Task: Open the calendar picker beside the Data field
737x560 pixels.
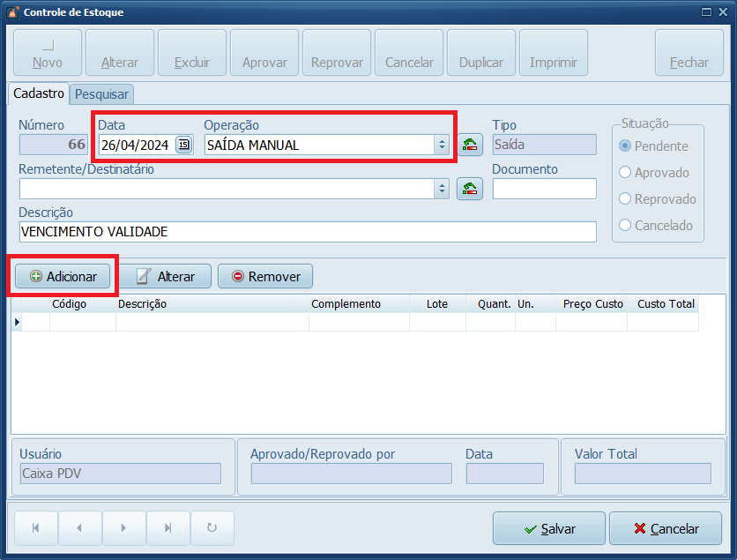Action: [183, 146]
